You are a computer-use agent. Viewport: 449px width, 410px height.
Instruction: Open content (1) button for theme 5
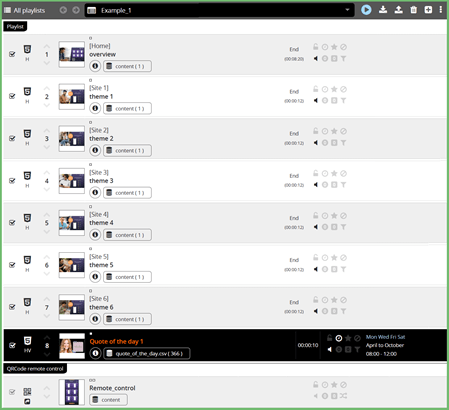pos(127,277)
